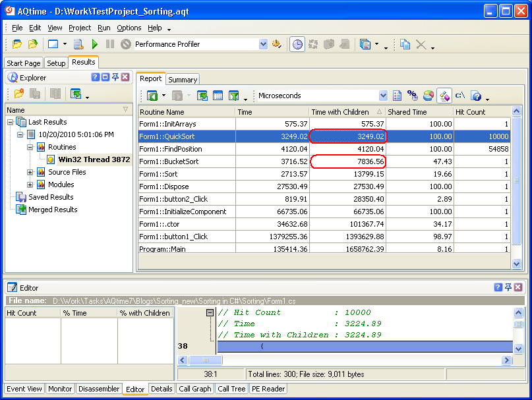The image size is (532, 400).
Task: Select Win32 Thread 3872 in tree
Action: click(x=94, y=159)
